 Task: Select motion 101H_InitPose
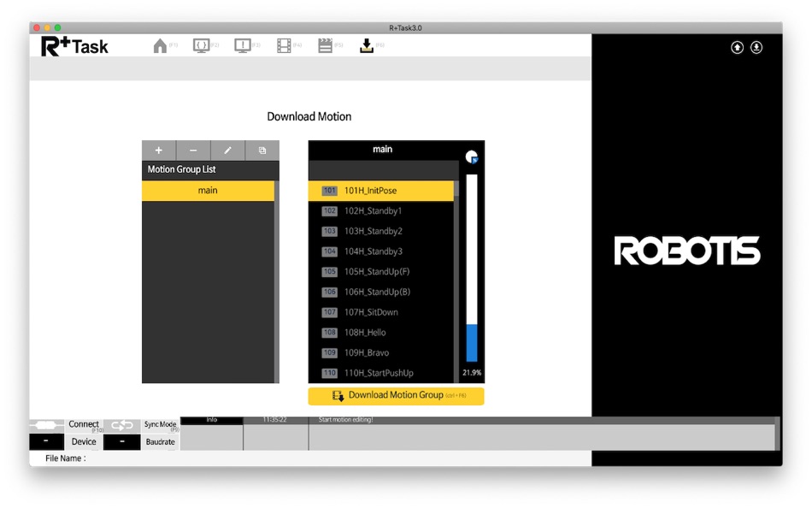pos(381,191)
